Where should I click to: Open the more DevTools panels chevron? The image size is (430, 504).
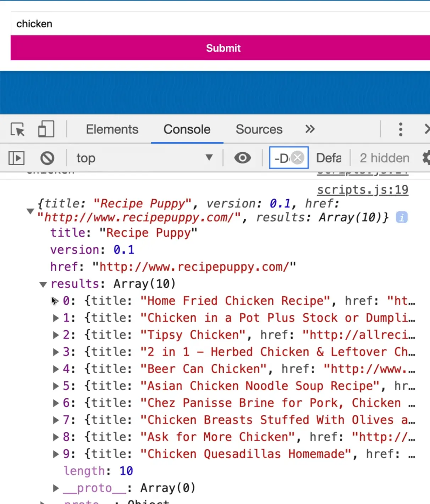309,129
